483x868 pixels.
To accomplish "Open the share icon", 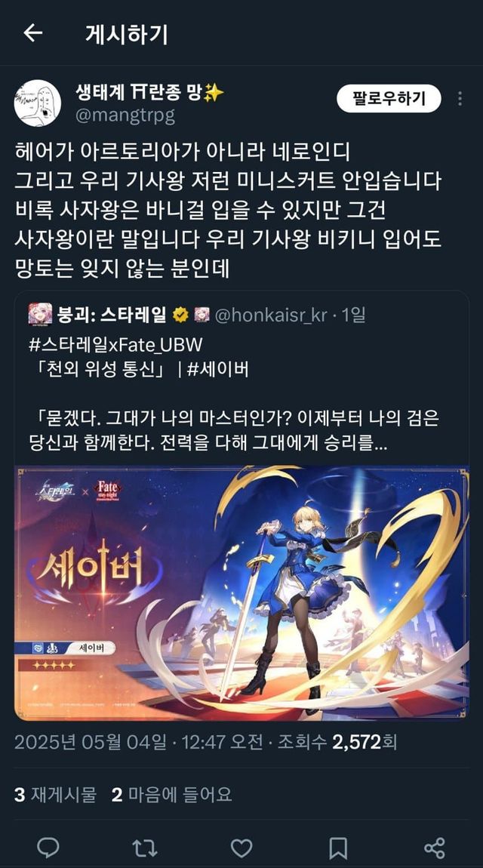I will (434, 847).
